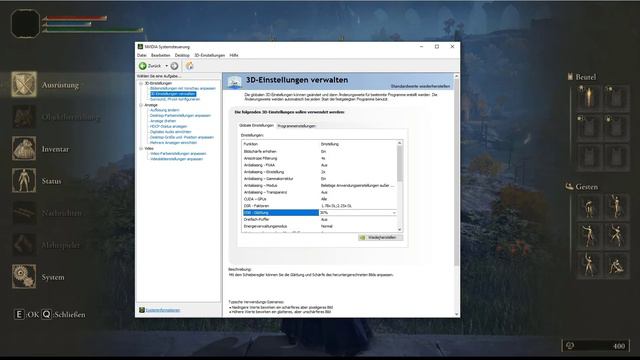Switch to the Programmeinstellungen tab
Viewport: 640px width, 360px height.
[297, 126]
